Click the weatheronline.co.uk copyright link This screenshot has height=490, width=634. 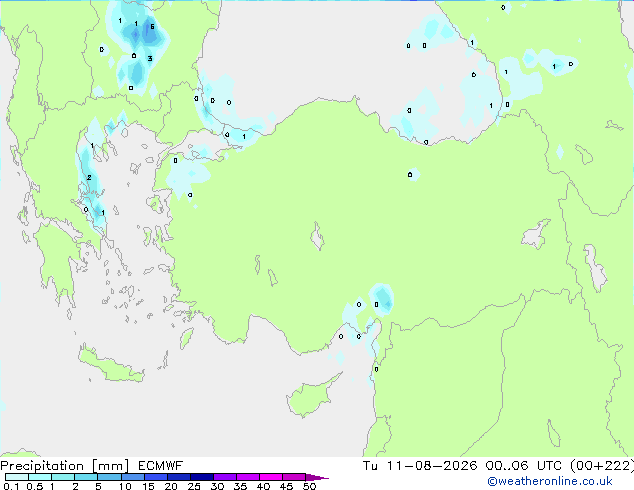tap(550, 481)
